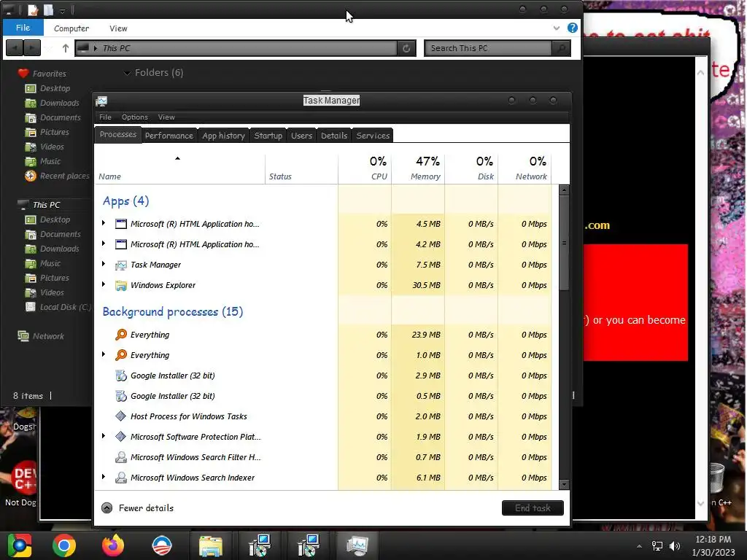Select the Task Manager process row icon
The width and height of the screenshot is (747, 560).
121,265
